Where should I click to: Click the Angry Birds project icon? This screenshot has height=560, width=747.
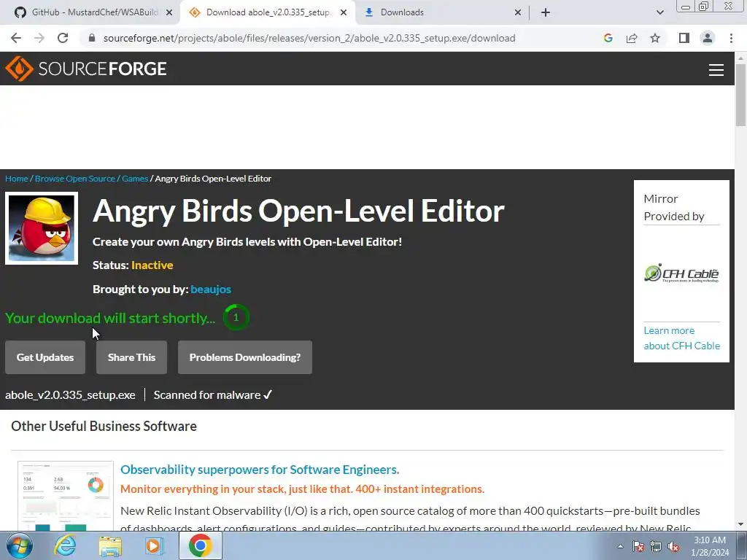click(42, 228)
